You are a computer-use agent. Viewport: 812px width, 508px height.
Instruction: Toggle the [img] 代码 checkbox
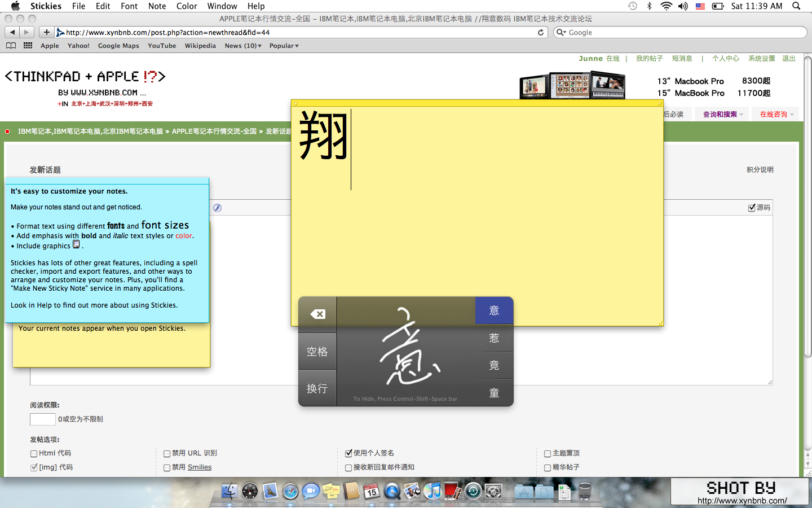[x=34, y=467]
